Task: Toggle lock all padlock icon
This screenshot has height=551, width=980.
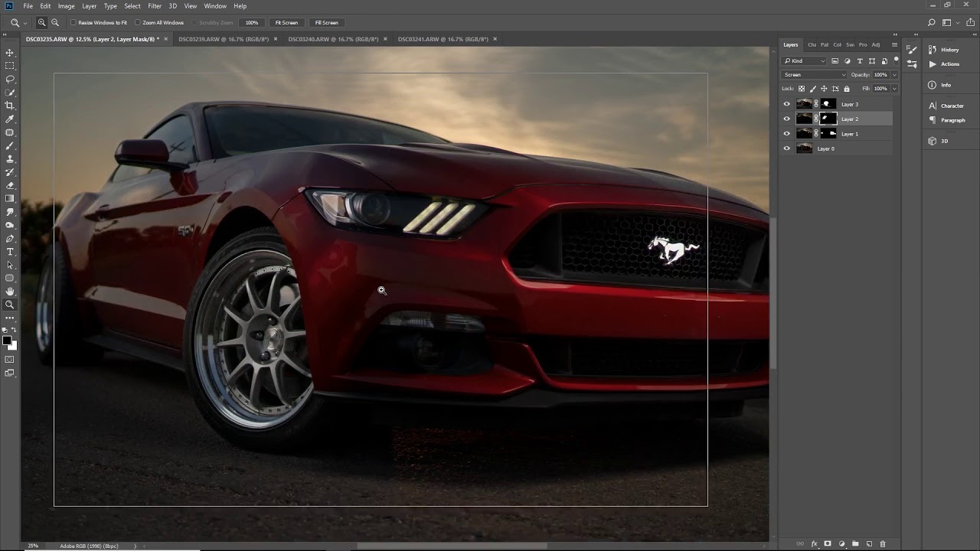Action: [x=846, y=89]
